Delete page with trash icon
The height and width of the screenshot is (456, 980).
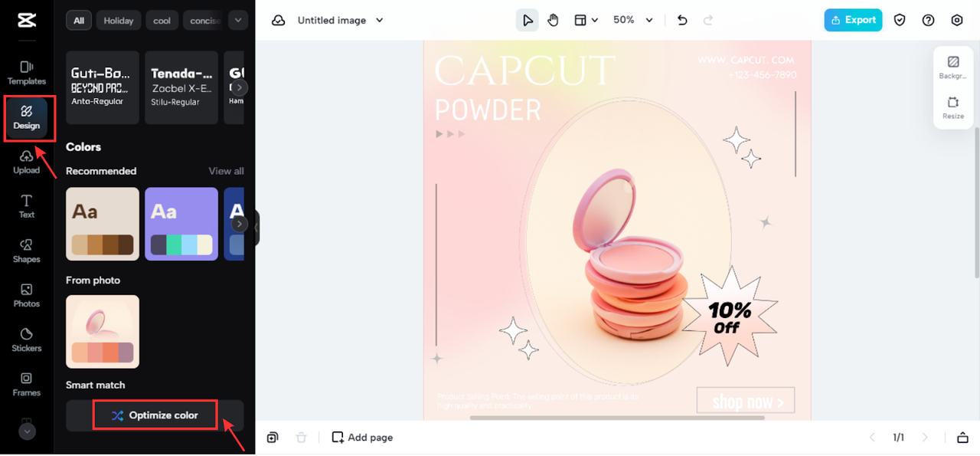click(301, 438)
